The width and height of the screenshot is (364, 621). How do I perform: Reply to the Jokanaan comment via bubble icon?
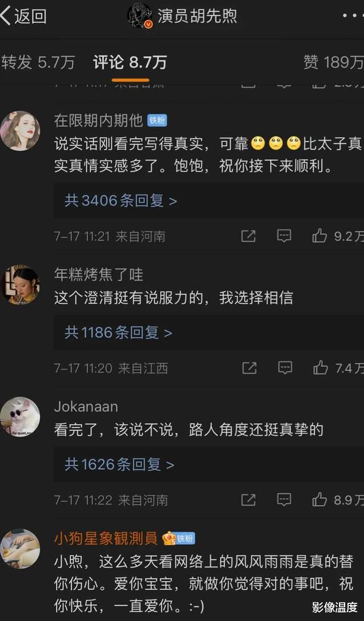click(x=284, y=500)
